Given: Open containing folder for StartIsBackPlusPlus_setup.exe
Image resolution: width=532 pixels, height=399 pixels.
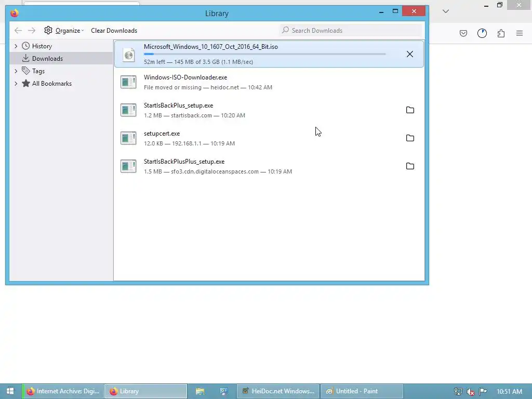Looking at the screenshot, I should coord(410,166).
